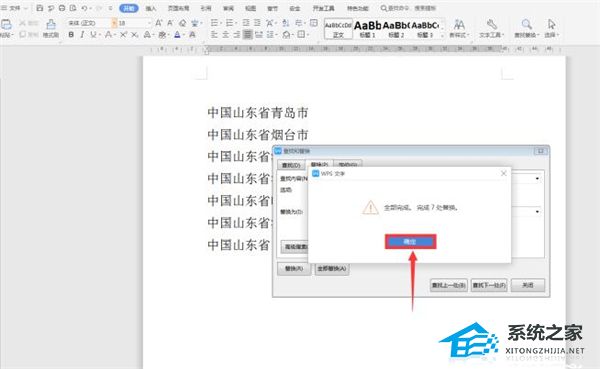Open the 插入 (Insert) ribbon tab
Screen dimensions: 600x369
(151, 8)
